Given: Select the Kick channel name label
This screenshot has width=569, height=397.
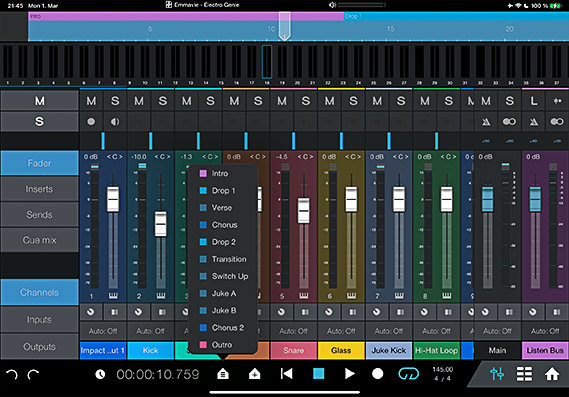Looking at the screenshot, I should (150, 350).
